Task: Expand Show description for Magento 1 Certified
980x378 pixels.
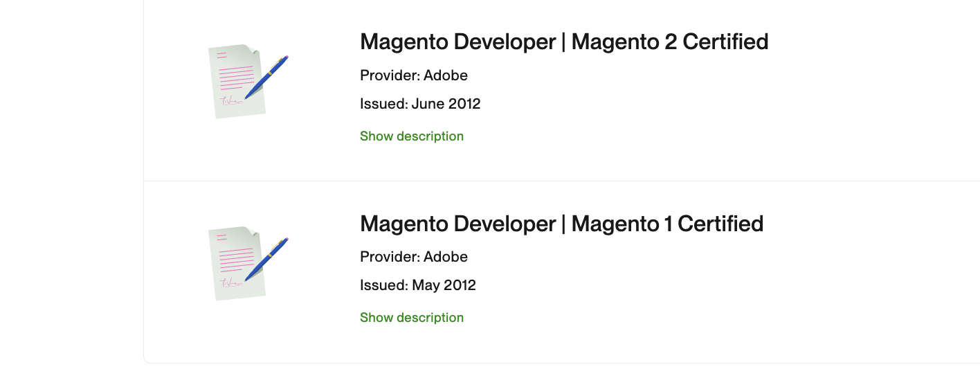Action: point(412,318)
